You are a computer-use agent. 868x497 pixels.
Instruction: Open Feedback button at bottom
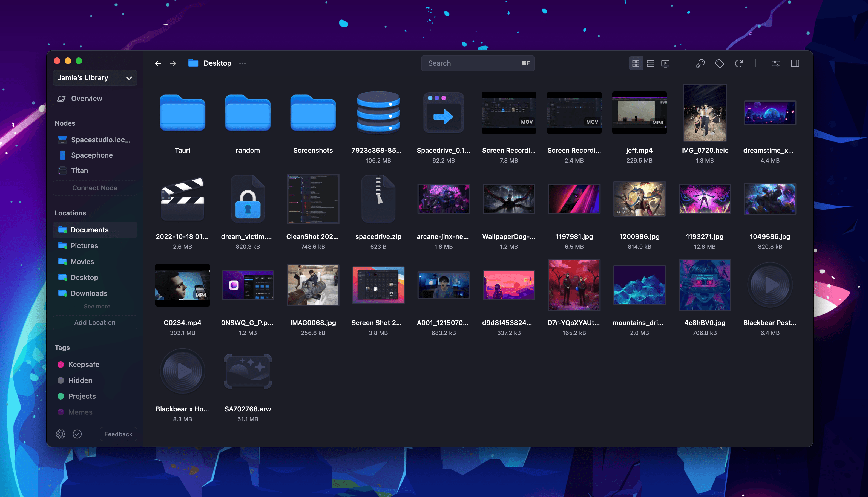click(117, 434)
